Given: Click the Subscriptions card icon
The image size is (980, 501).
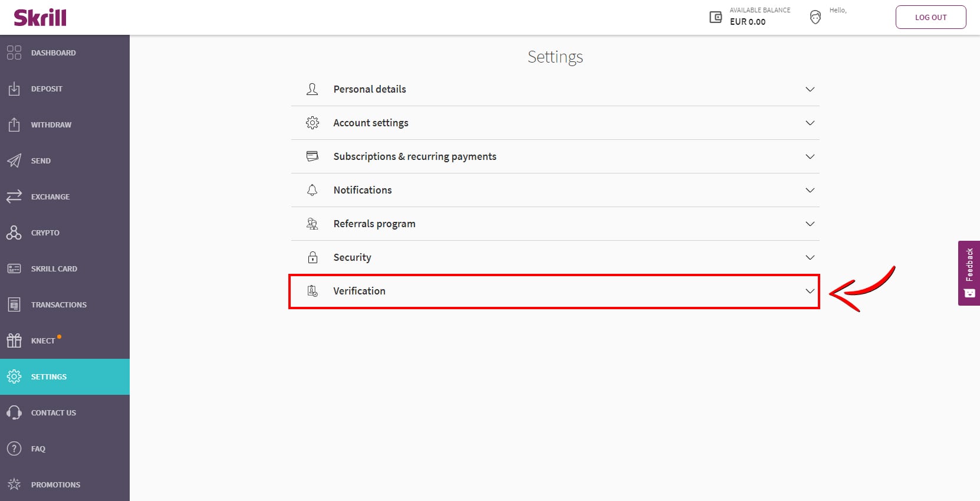Looking at the screenshot, I should point(313,156).
